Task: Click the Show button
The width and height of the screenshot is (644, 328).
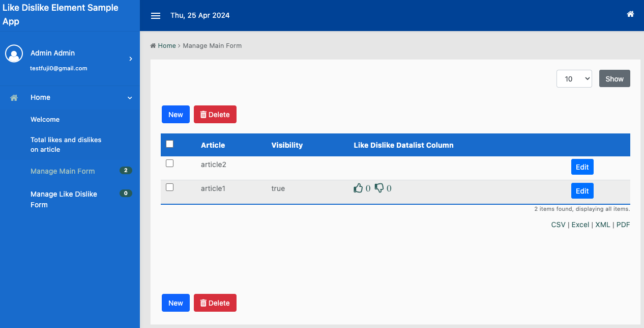Action: 614,79
